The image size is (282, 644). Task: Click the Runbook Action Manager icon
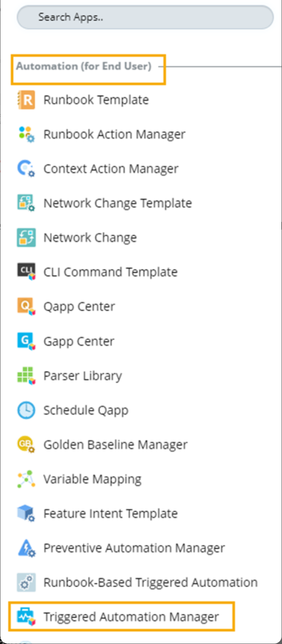pos(26,134)
